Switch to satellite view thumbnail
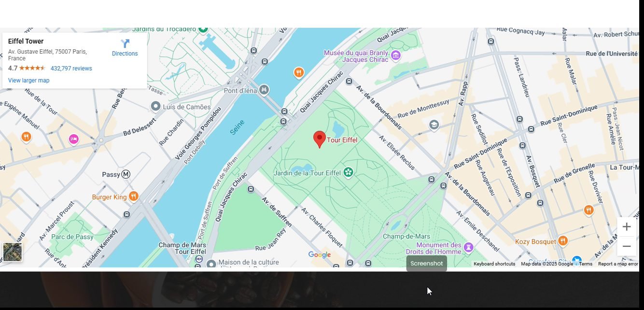Viewport: 644px width, 310px height. (x=12, y=252)
